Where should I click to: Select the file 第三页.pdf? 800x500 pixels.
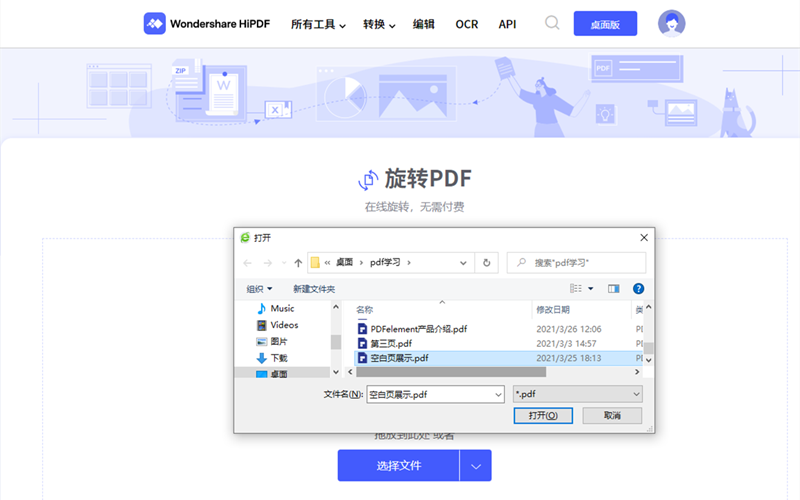391,343
